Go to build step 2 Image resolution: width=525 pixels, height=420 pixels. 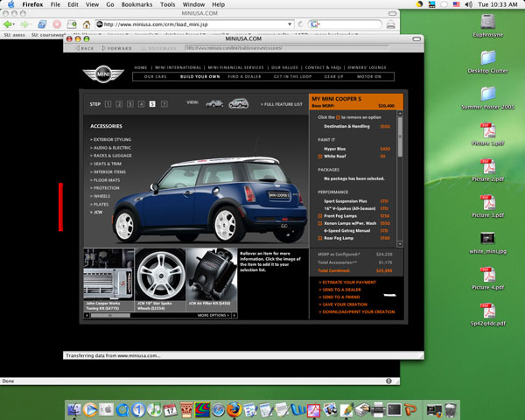[x=119, y=104]
